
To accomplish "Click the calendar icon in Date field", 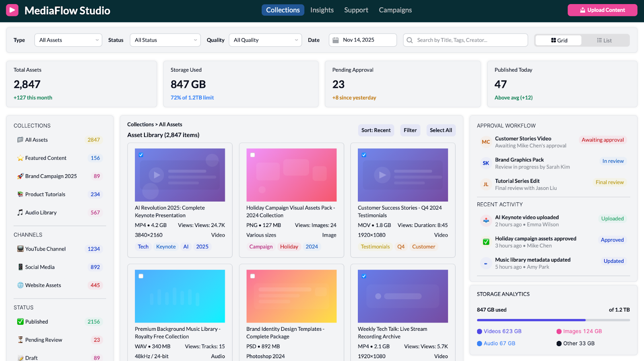I will pos(336,40).
